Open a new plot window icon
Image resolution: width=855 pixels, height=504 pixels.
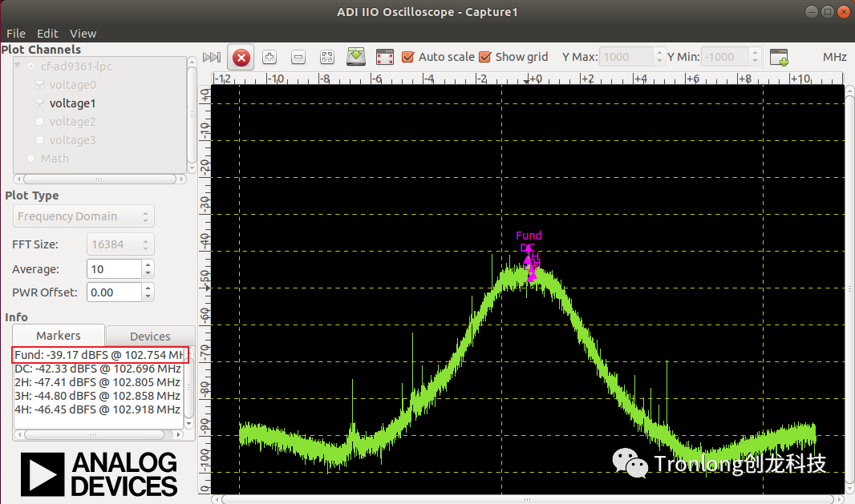coord(779,57)
